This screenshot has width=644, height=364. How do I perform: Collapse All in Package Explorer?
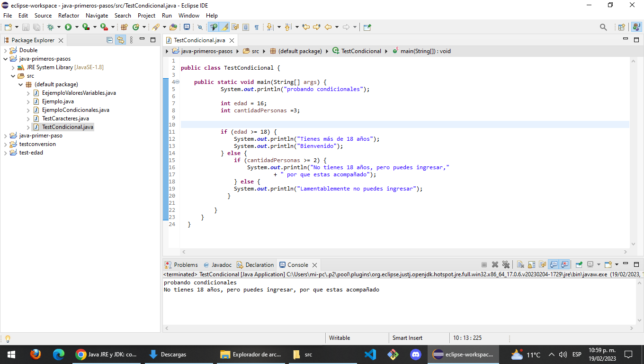point(109,40)
